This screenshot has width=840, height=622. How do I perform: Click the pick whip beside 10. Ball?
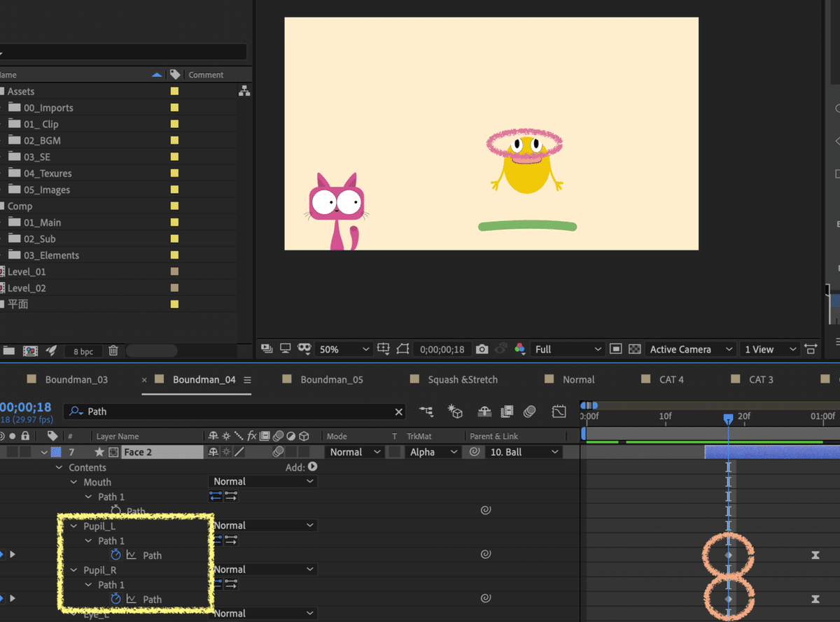point(474,452)
